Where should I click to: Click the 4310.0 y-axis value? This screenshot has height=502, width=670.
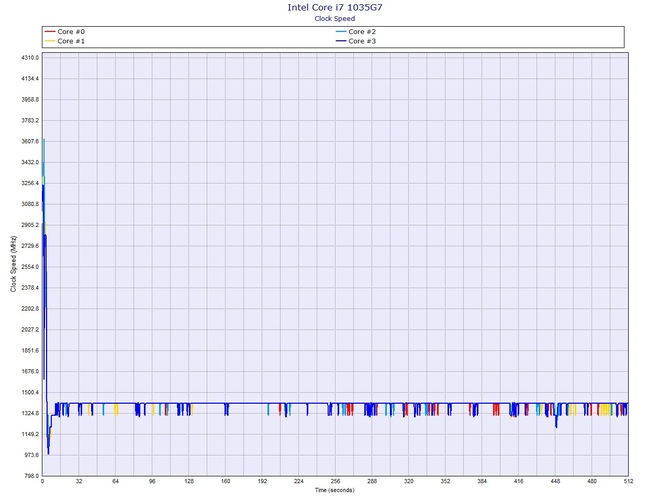click(30, 58)
